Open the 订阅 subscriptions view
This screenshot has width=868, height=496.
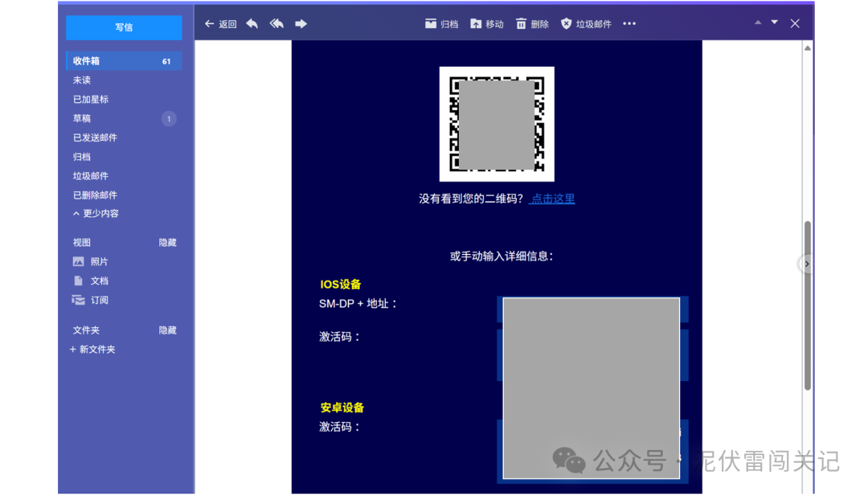click(x=91, y=300)
